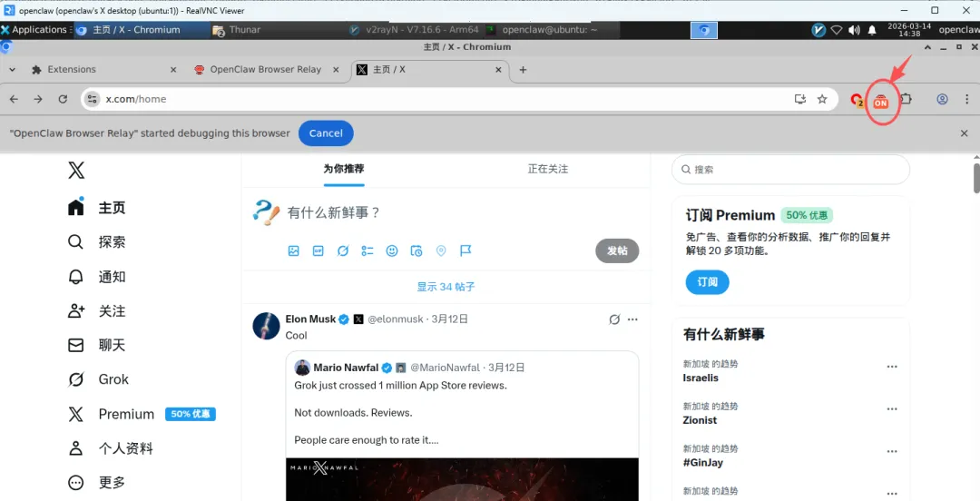This screenshot has height=501, width=980.
Task: Open 个人资料 profile in sidebar
Action: (x=110, y=448)
